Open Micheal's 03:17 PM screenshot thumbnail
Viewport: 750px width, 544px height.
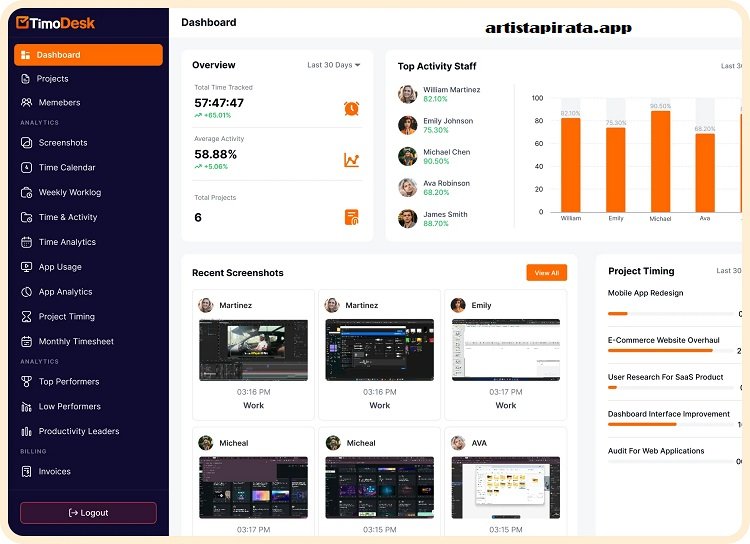[254, 488]
